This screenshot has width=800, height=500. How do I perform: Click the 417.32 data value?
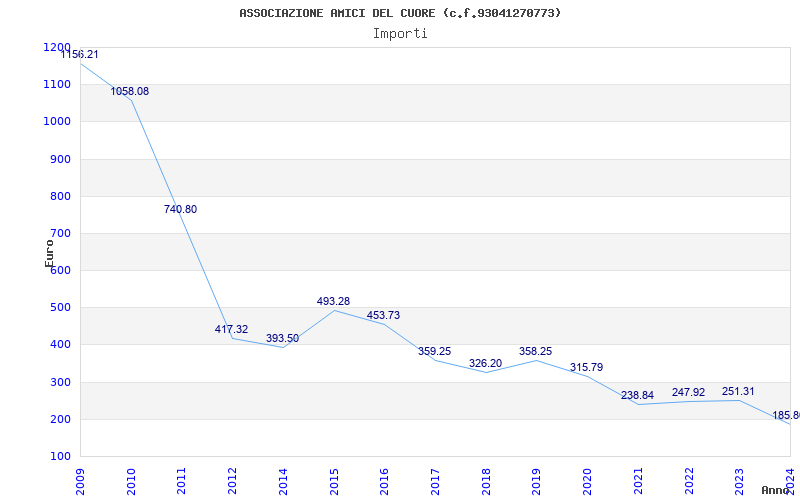(x=231, y=329)
